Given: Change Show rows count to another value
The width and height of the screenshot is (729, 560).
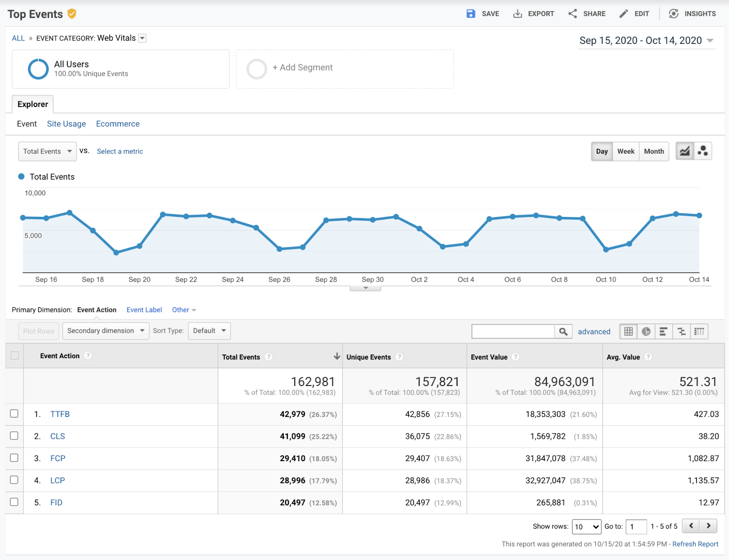Looking at the screenshot, I should 586,526.
